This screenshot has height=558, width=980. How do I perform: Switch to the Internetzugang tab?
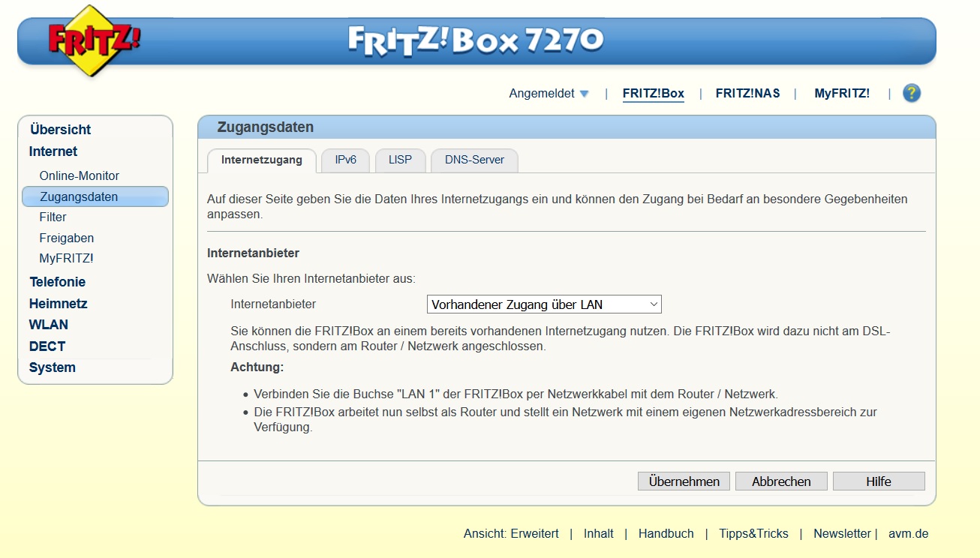click(x=262, y=160)
